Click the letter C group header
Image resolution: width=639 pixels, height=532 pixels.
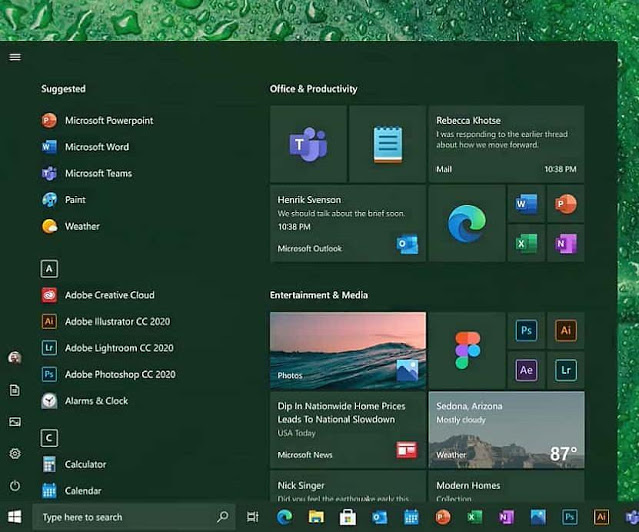(49, 438)
